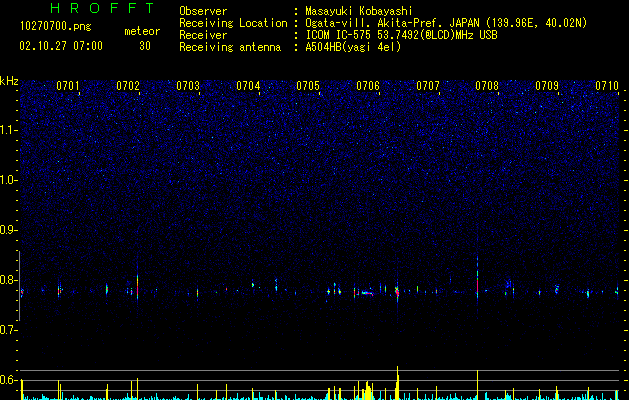The image size is (629, 400).
Task: Click the 0706 time marker
Action: point(368,86)
